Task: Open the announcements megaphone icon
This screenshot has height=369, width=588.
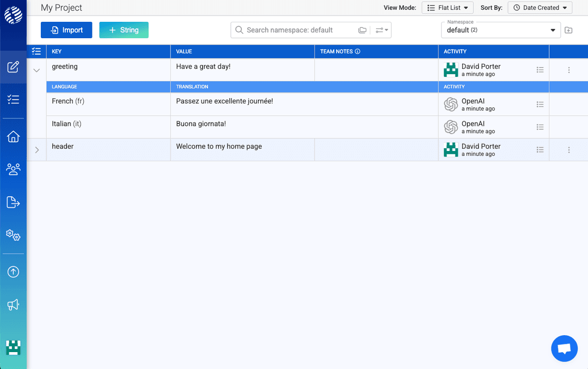Action: pos(13,305)
